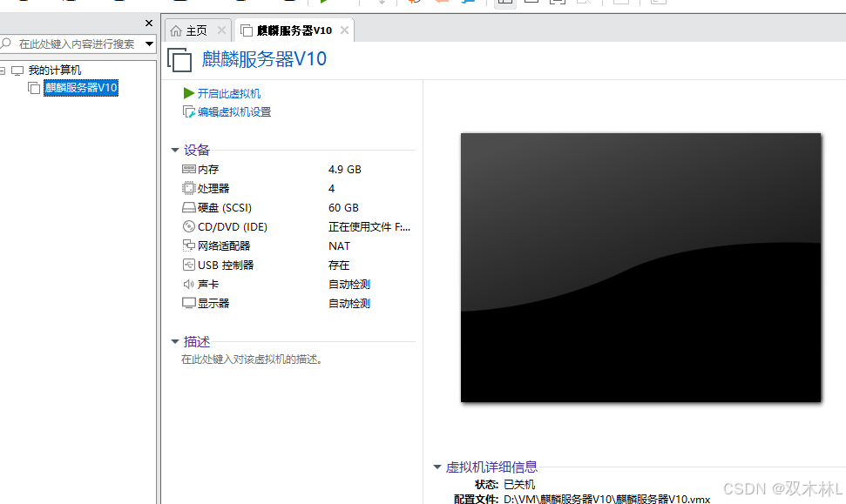Click the 4.9 GB memory value
846x504 pixels.
pos(345,169)
